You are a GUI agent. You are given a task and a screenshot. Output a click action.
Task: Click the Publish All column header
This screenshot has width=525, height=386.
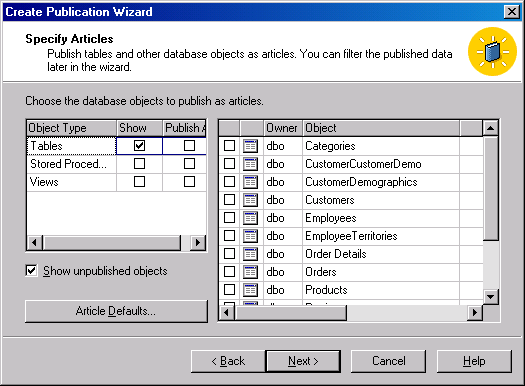tap(184, 128)
